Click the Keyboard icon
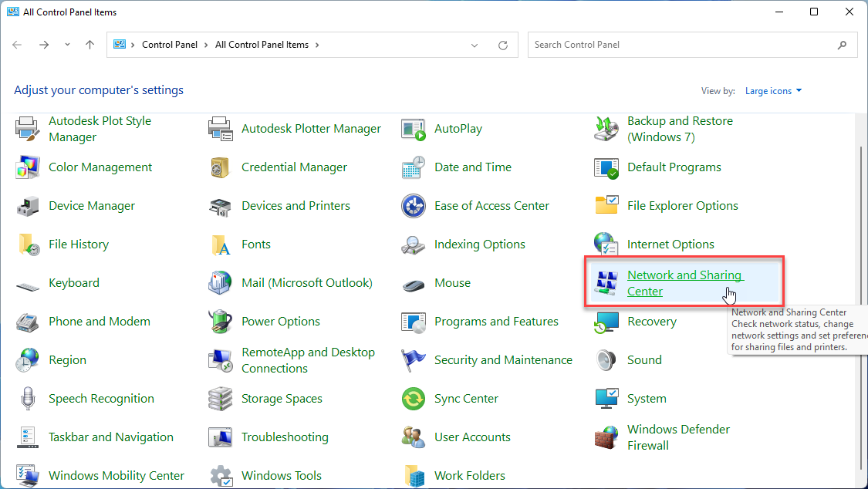The width and height of the screenshot is (868, 489). [27, 285]
